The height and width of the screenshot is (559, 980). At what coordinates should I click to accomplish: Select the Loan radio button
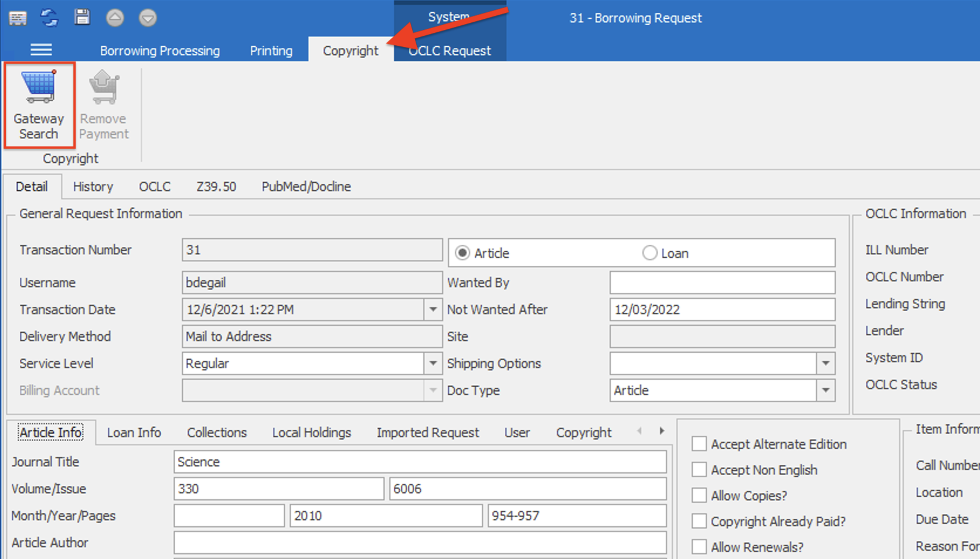(x=650, y=253)
